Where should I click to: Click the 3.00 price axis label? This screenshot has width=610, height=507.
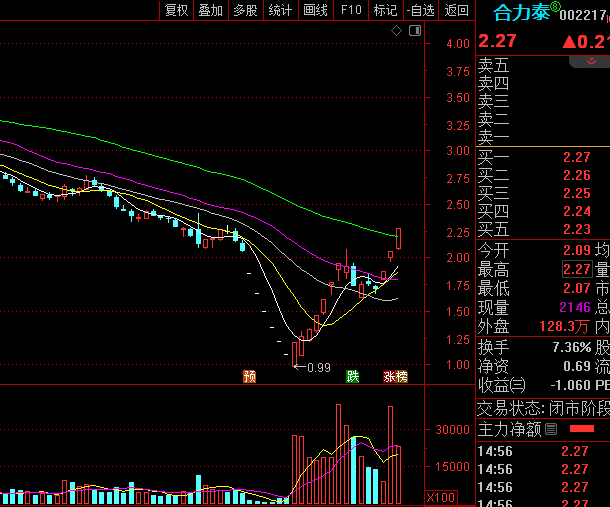tap(458, 151)
